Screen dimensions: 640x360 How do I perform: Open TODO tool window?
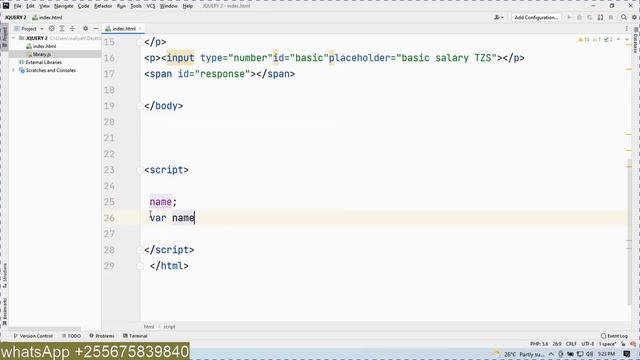pos(71,336)
